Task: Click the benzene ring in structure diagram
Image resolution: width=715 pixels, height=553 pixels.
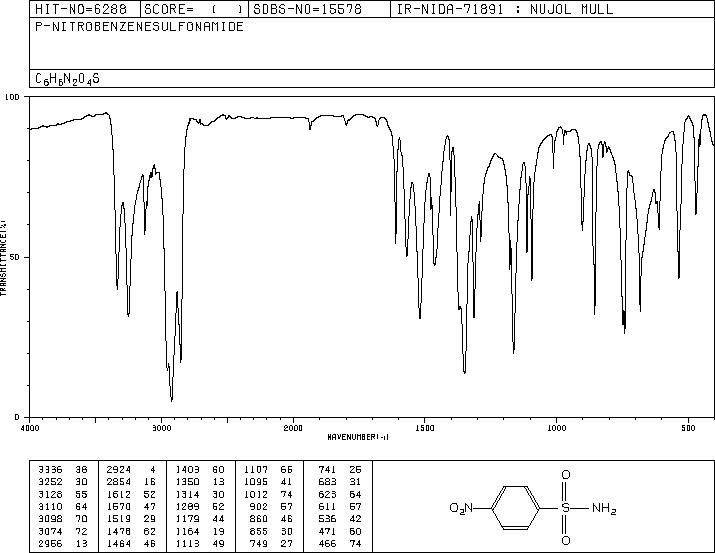Action: 516,507
